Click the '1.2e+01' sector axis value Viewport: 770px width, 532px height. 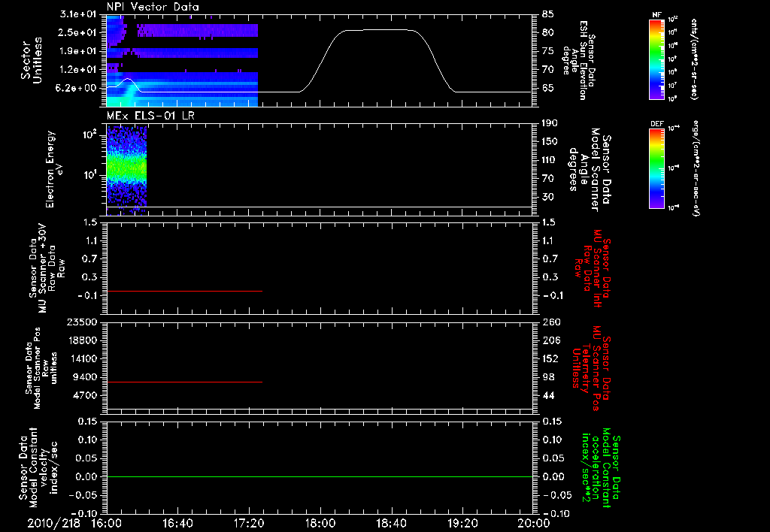pyautogui.click(x=78, y=70)
